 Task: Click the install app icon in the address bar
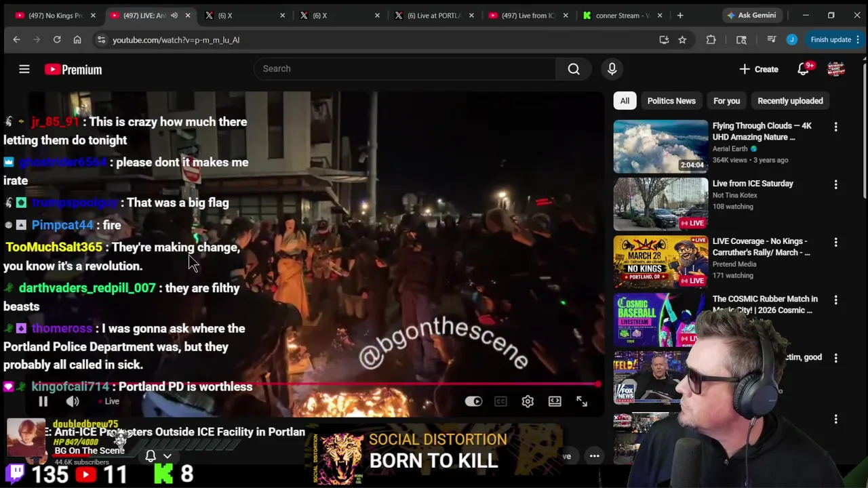(x=664, y=40)
